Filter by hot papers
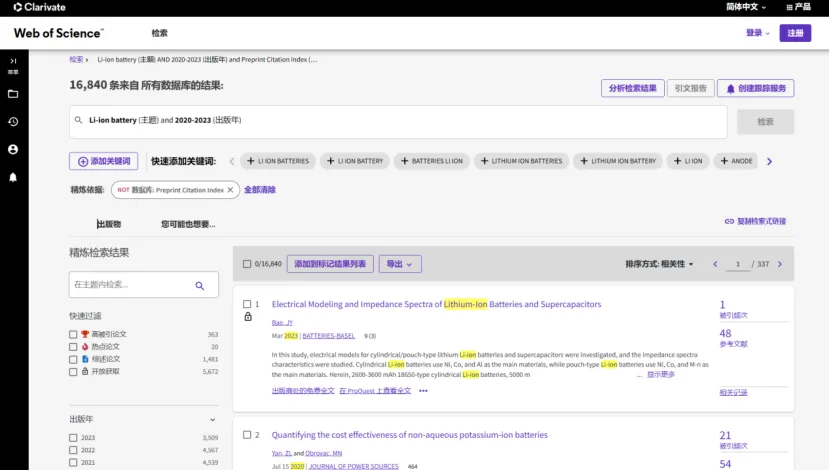Image resolution: width=829 pixels, height=470 pixels. click(x=73, y=347)
